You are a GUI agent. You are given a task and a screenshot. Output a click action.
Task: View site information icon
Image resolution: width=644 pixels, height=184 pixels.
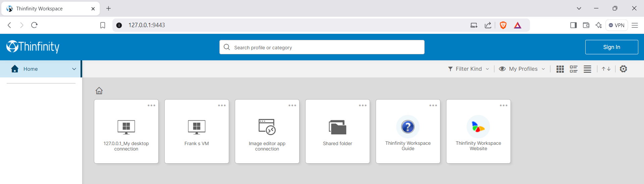click(119, 25)
